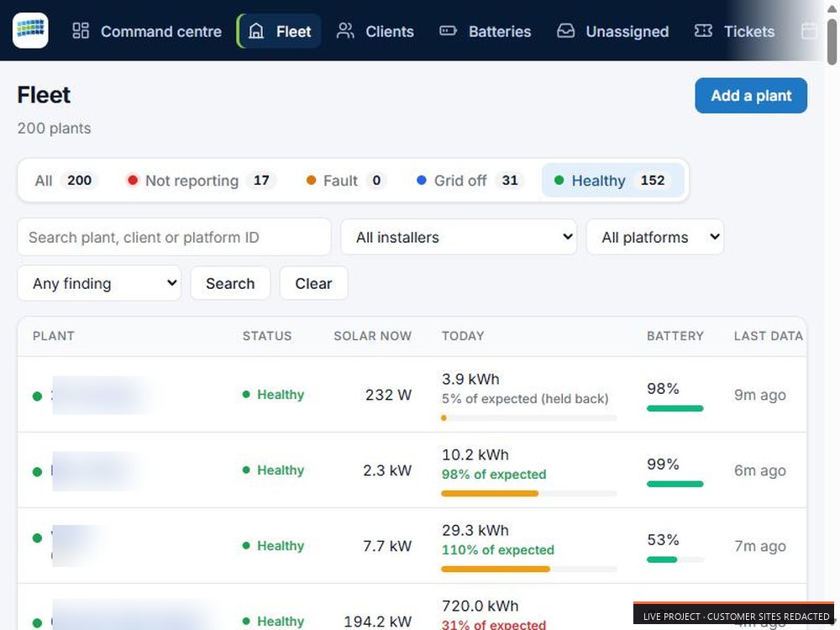Screen dimensions: 840x630
Task: Click the 110% of expected progress bar
Action: click(529, 569)
